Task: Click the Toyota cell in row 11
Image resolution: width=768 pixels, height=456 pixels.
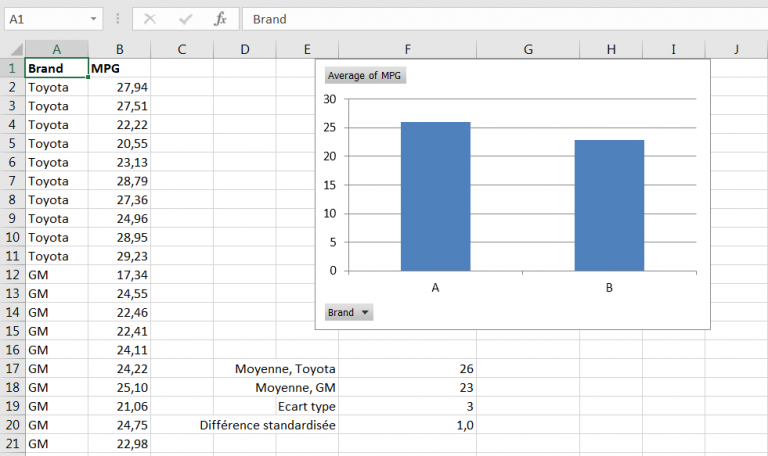Action: 57,256
